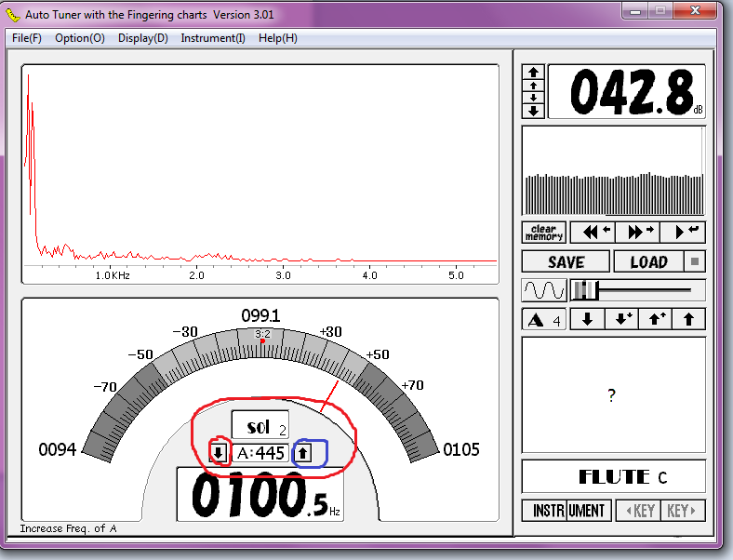The height and width of the screenshot is (560, 733).
Task: Click the plain up arrow below slider
Action: 688,320
